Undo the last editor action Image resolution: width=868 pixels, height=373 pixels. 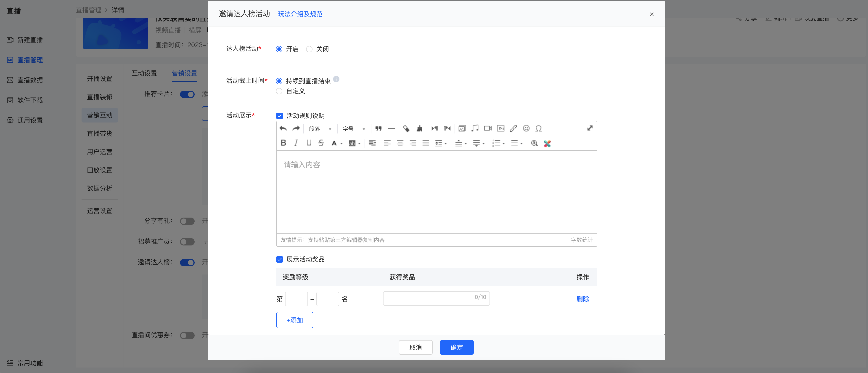tap(283, 128)
